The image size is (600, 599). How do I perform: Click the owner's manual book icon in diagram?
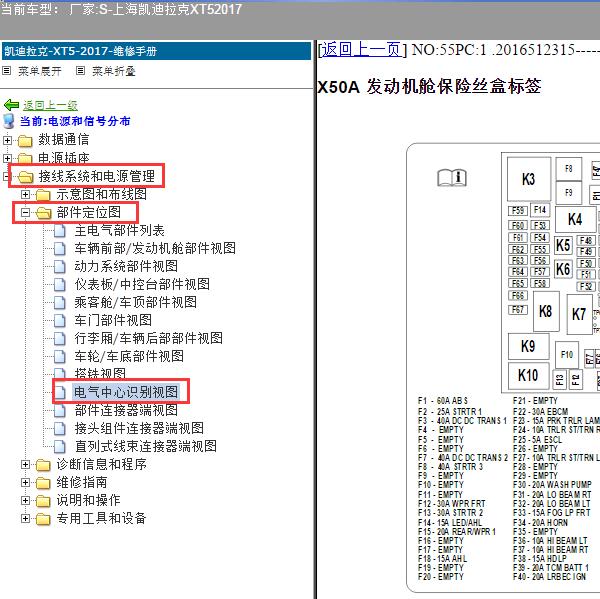pos(452,178)
